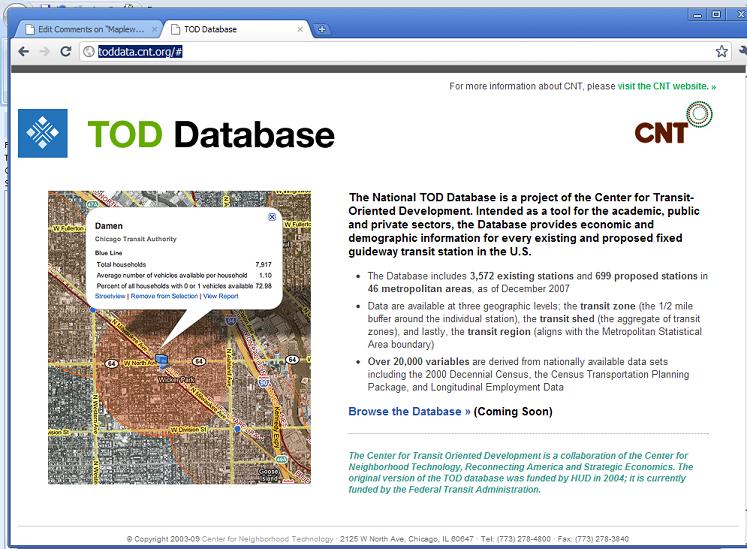Follow the visit the CNT website link

coord(666,86)
